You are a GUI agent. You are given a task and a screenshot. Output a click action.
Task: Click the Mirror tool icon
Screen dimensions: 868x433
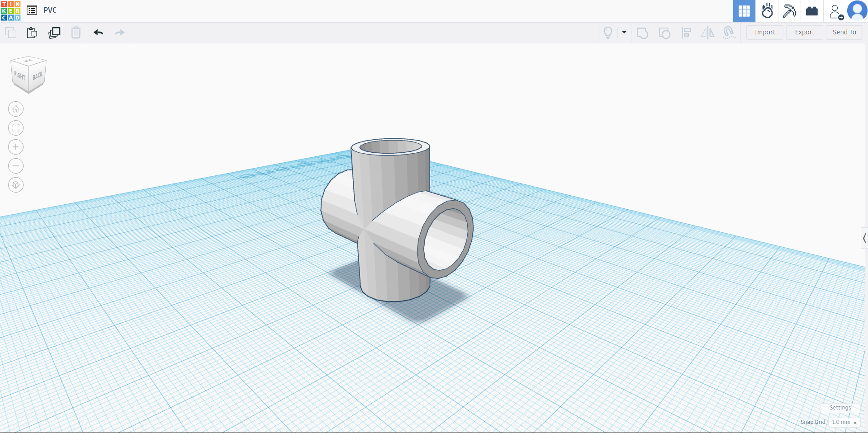click(707, 33)
